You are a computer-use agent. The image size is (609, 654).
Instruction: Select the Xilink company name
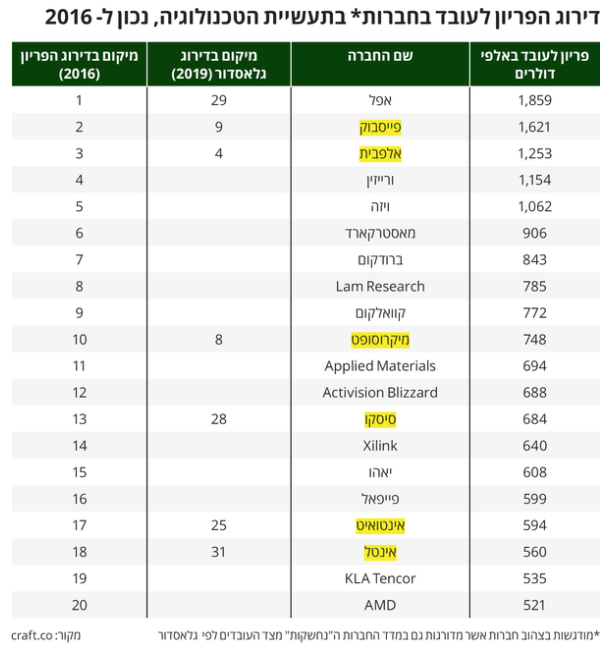pyautogui.click(x=380, y=446)
